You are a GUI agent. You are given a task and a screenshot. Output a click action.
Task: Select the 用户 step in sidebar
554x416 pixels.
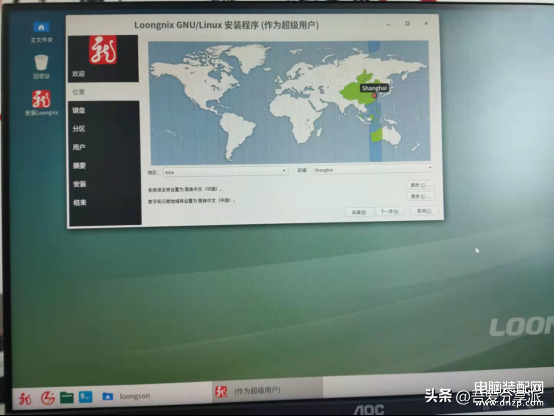click(x=79, y=147)
